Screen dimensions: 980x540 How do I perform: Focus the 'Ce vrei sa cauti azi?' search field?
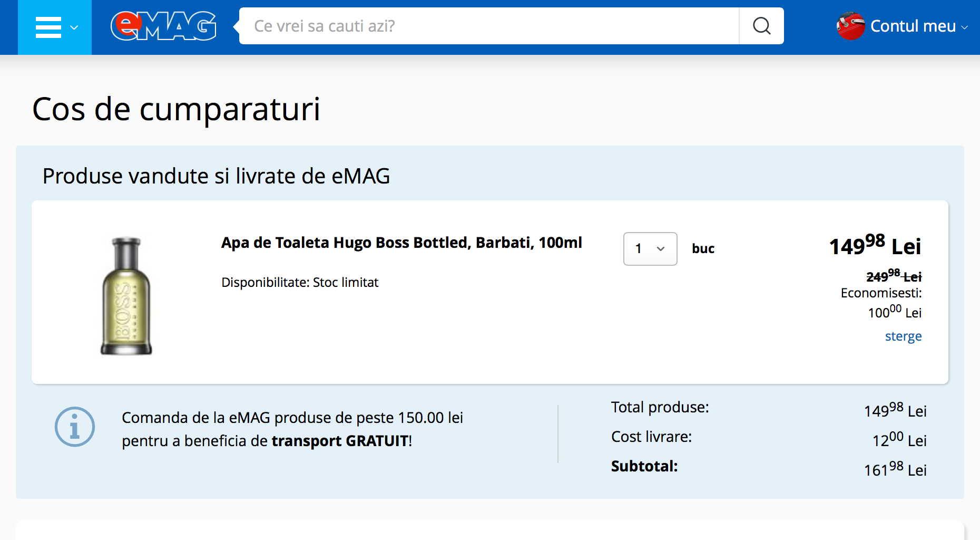point(489,26)
